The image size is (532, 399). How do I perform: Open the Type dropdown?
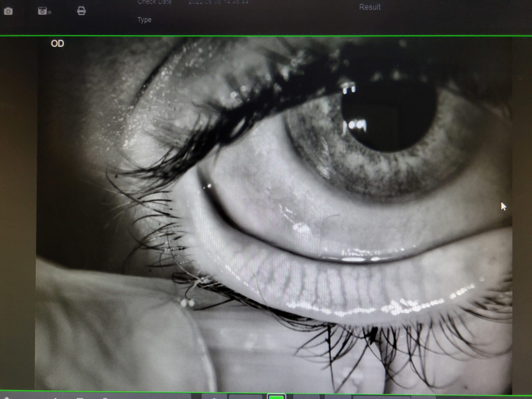144,20
